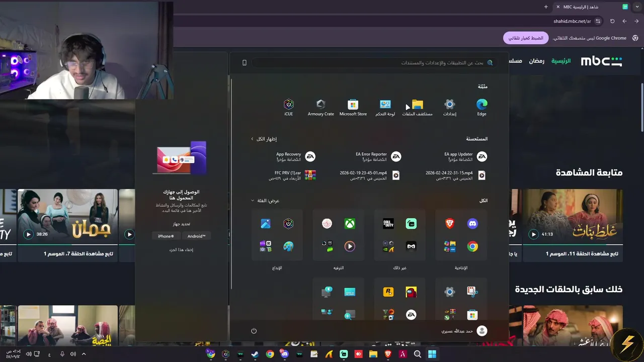This screenshot has width=644, height=362.
Task: Open Discord in the الإنتاجية group
Action: click(472, 224)
